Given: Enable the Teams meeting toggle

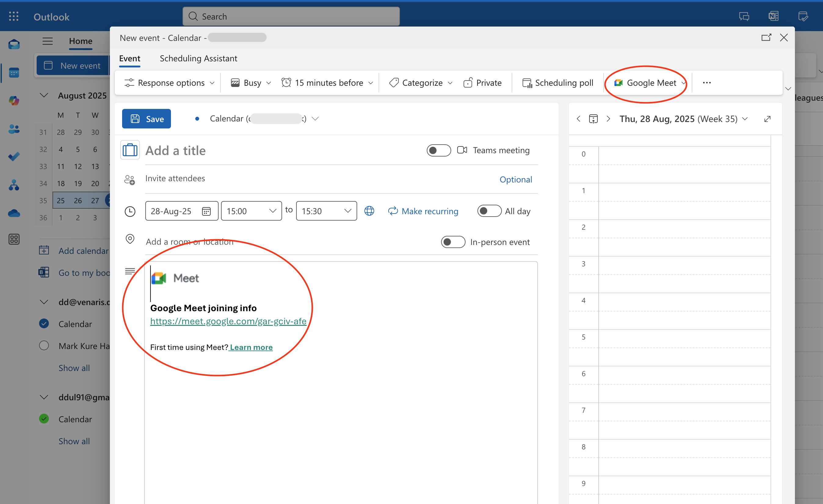Looking at the screenshot, I should (439, 150).
